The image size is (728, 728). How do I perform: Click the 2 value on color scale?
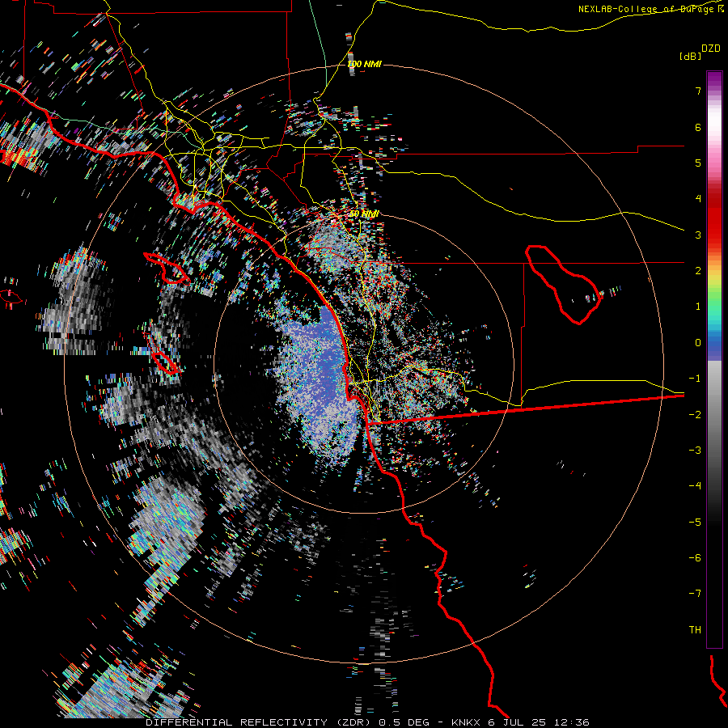[x=698, y=271]
